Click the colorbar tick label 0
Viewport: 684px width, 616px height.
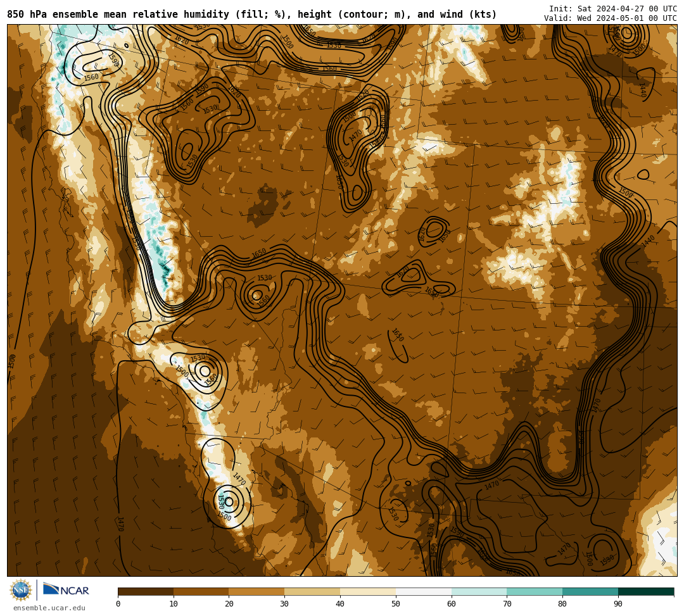118,604
